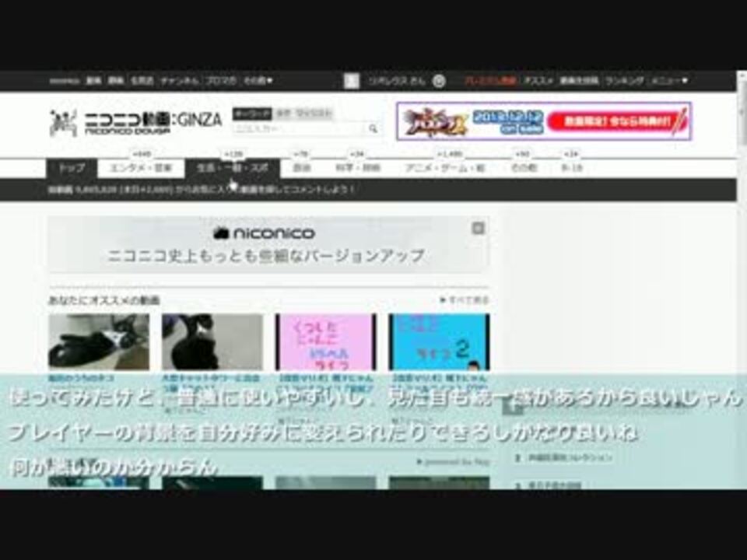Viewport: 747px width, 560px height.
Task: Close the niconico version-up banner
Action: click(x=478, y=229)
